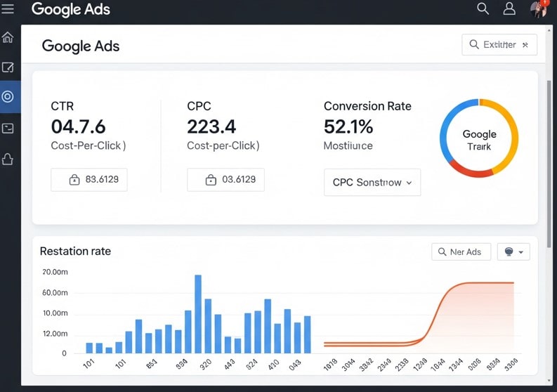Select the target sidebar icon
The width and height of the screenshot is (557, 392).
[8, 97]
